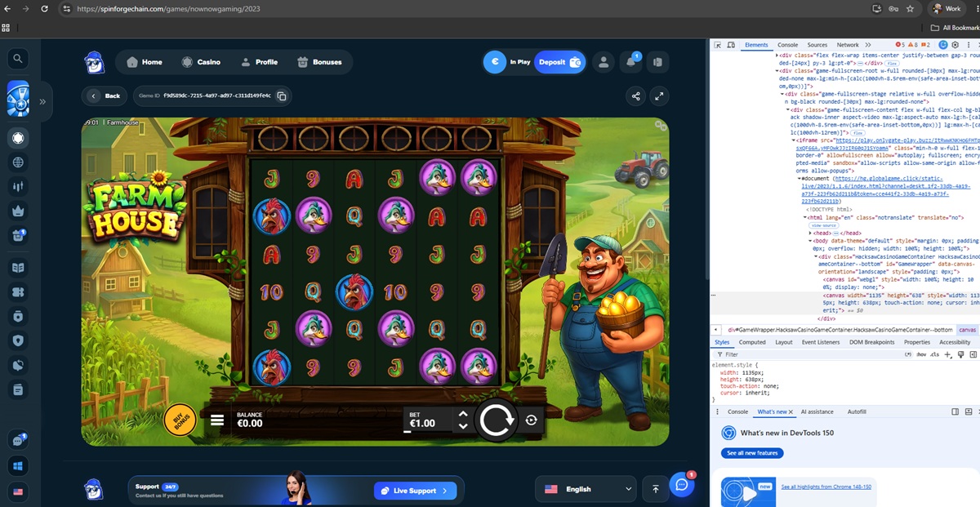Expand the left sidebar with double-chevron
This screenshot has width=980, height=507.
(42, 101)
